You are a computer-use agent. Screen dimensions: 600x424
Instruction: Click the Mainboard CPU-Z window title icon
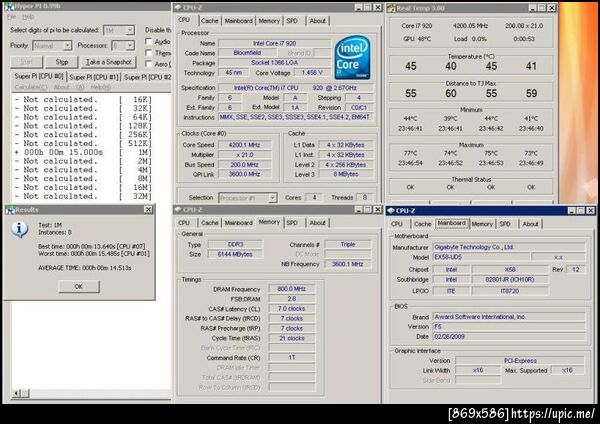[x=391, y=210]
